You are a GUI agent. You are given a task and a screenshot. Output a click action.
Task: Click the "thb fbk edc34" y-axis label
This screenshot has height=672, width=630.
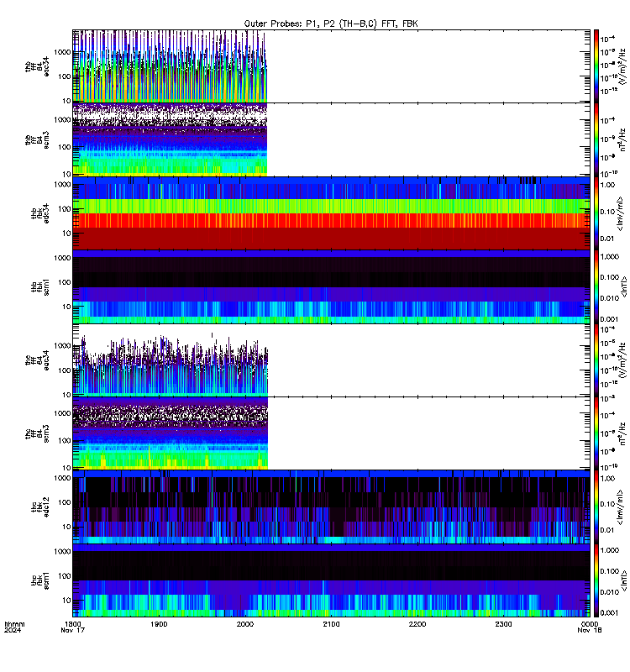[39, 213]
